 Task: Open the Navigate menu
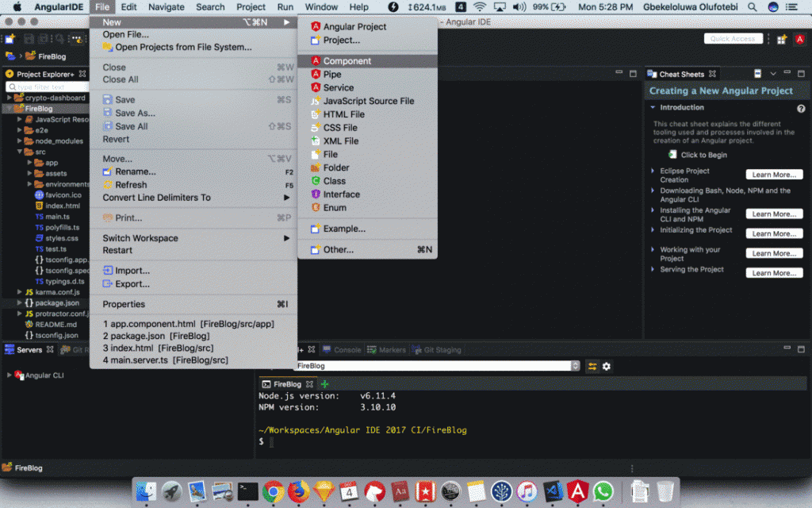click(x=167, y=6)
